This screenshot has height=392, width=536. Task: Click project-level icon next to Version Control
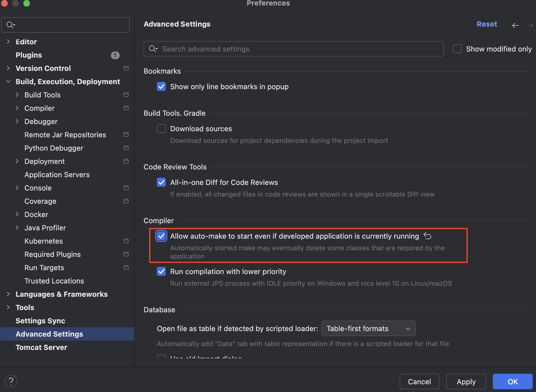(126, 68)
